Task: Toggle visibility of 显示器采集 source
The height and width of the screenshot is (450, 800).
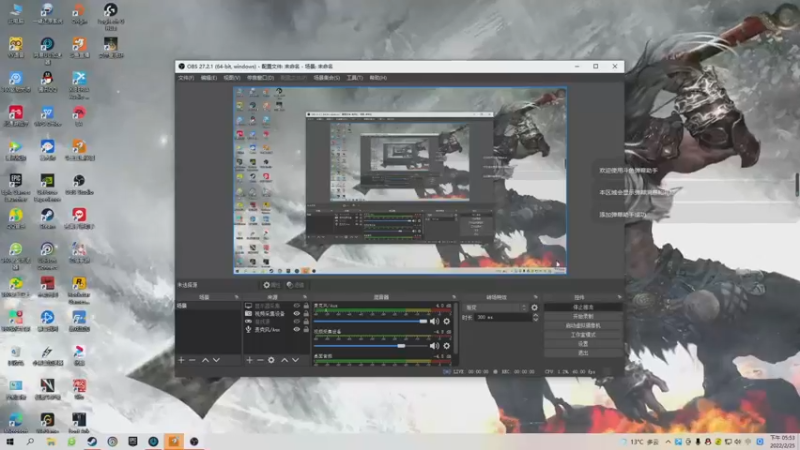Action: point(296,306)
